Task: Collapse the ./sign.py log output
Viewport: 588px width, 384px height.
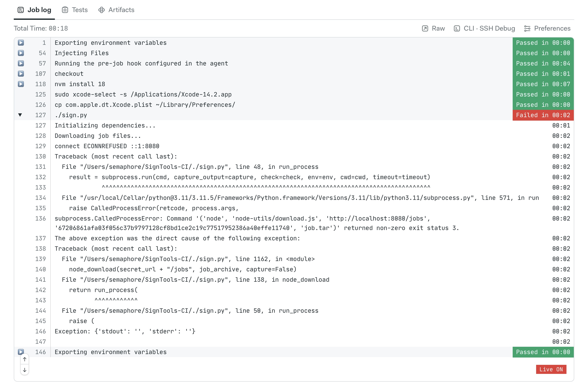Action: pyautogui.click(x=20, y=115)
